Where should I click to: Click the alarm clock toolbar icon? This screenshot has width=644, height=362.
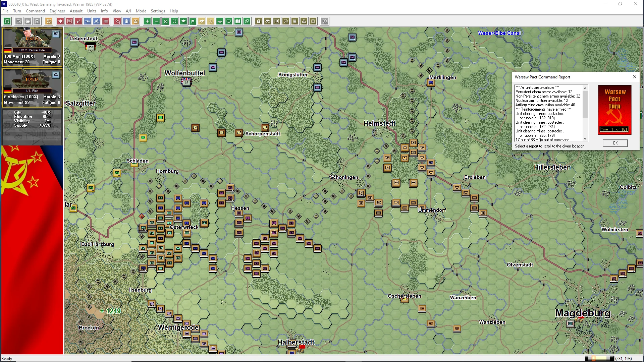(x=49, y=21)
